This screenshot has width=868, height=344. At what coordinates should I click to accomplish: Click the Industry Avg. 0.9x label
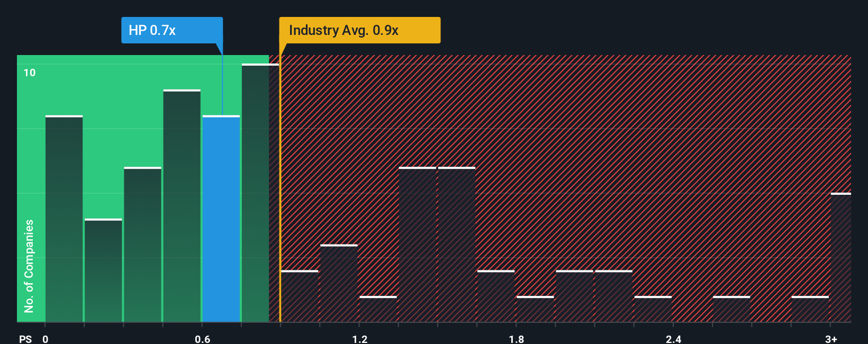click(360, 30)
